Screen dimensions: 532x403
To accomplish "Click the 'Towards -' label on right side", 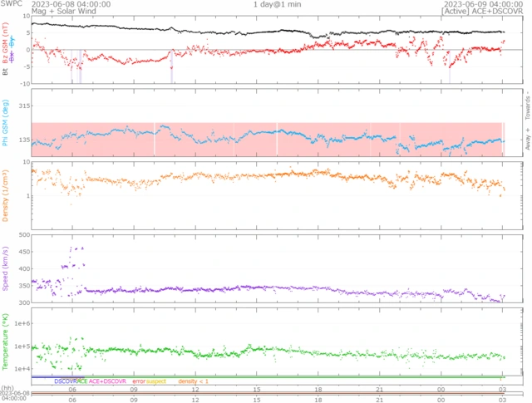I will [x=526, y=100].
